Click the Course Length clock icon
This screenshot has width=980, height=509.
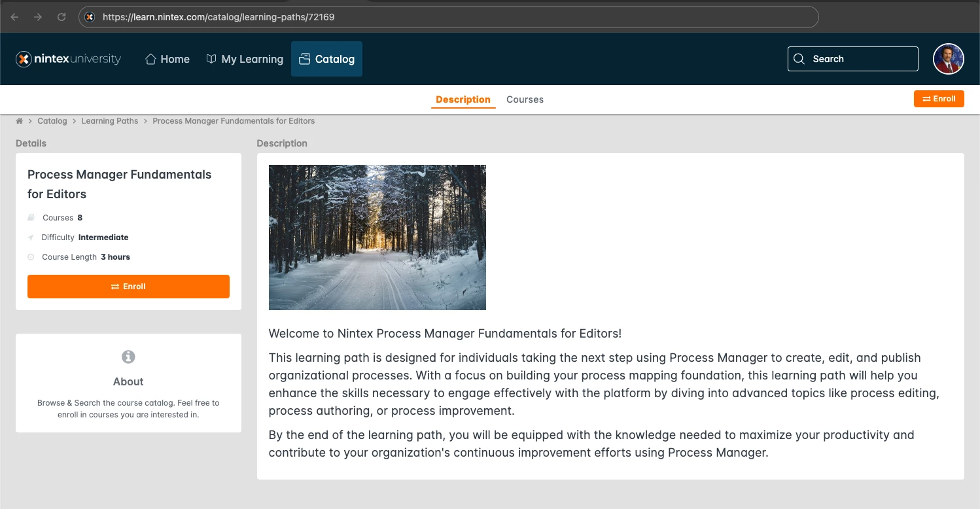click(x=31, y=257)
